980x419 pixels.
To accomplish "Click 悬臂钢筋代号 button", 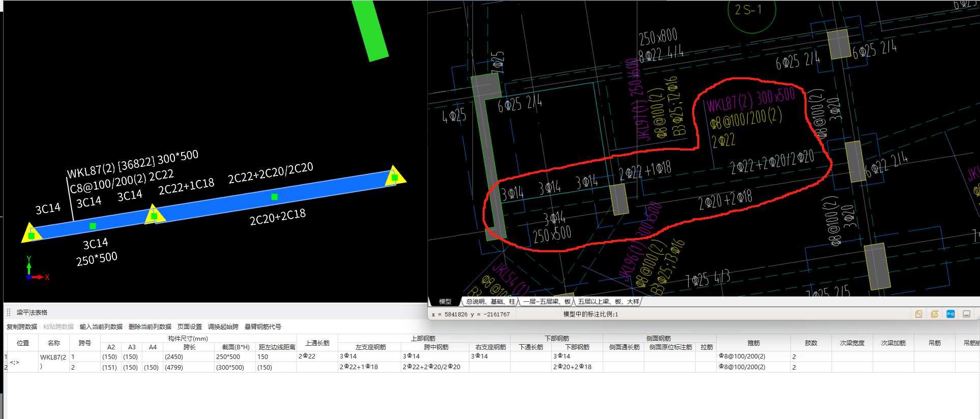I will 263,326.
